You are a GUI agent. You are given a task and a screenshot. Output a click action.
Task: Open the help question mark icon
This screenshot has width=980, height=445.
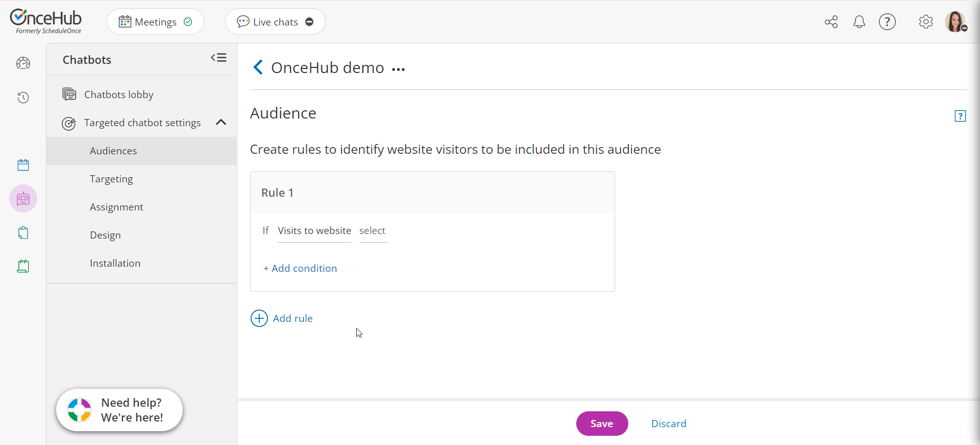(887, 22)
